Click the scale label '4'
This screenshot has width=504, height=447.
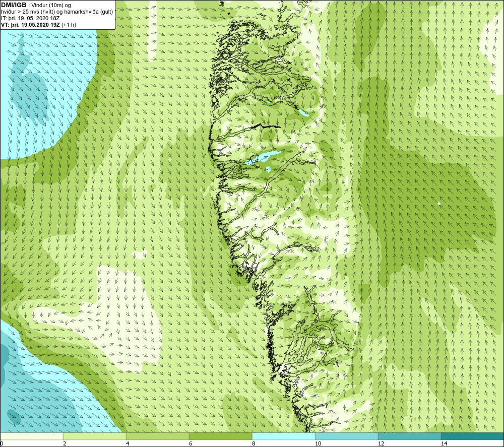point(128,444)
